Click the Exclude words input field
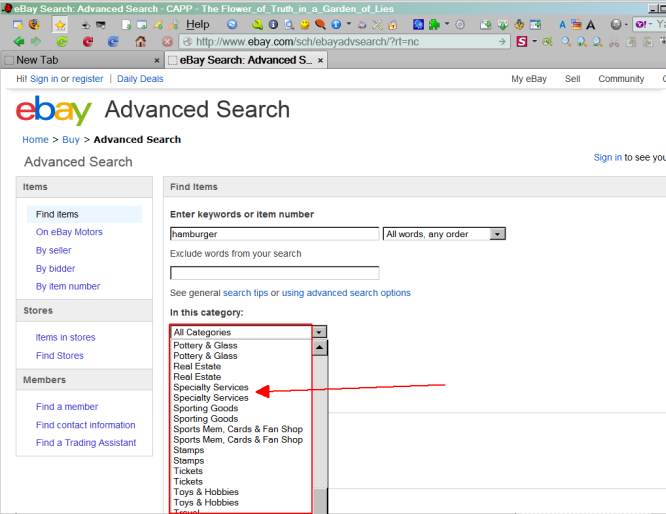This screenshot has height=514, width=666. (x=275, y=273)
